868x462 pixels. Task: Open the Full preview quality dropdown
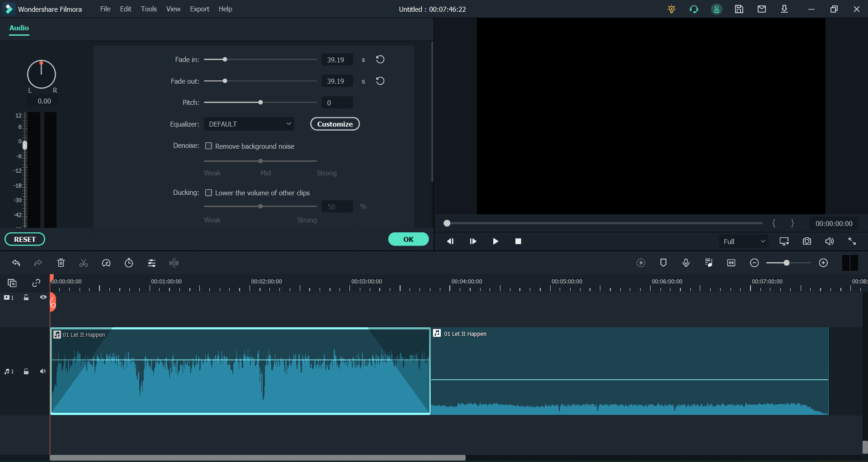744,241
